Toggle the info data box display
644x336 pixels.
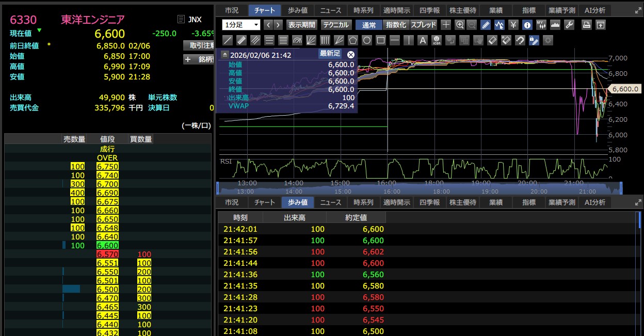(x=527, y=25)
